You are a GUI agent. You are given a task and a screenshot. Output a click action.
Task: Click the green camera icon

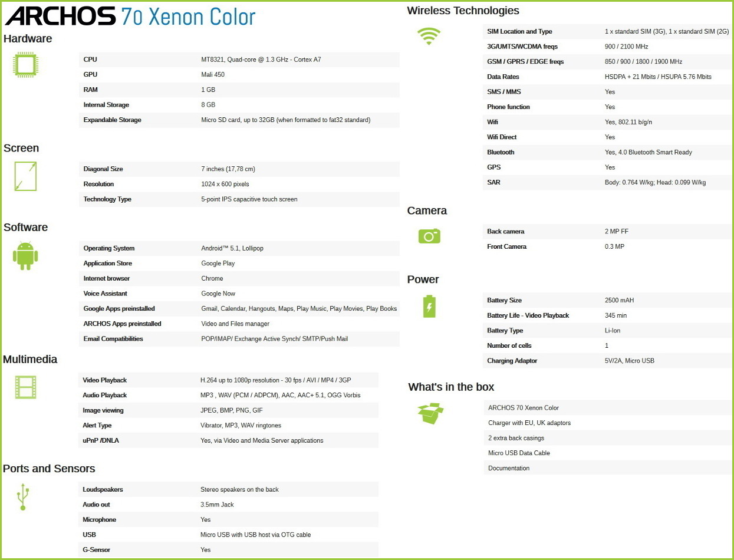point(429,236)
